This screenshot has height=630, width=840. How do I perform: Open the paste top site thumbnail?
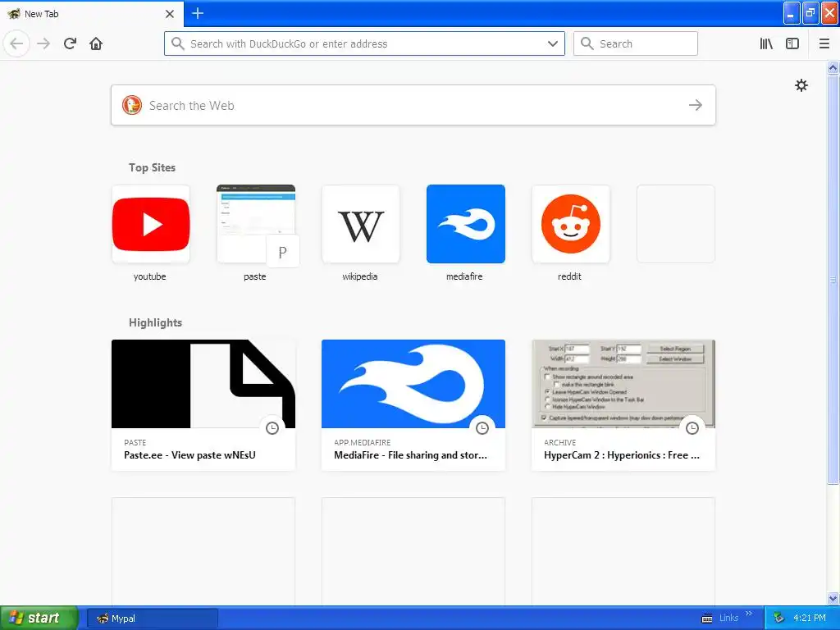coord(256,224)
